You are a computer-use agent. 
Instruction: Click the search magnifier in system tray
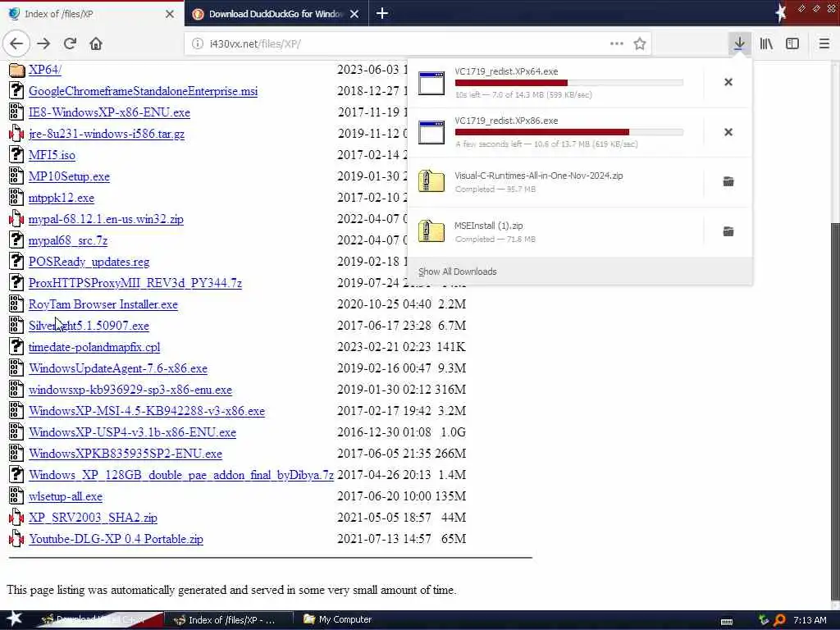[779, 620]
